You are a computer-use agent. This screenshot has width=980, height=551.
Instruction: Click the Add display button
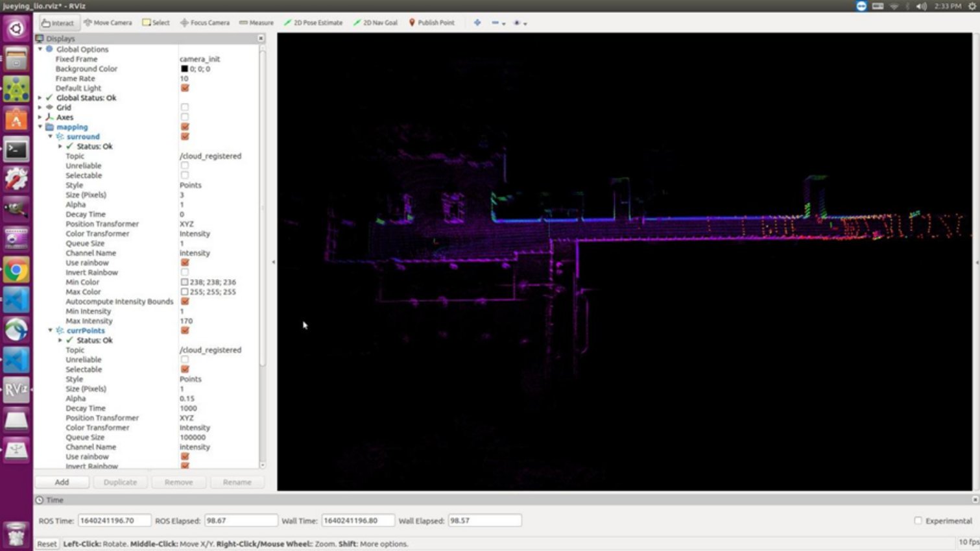point(62,482)
